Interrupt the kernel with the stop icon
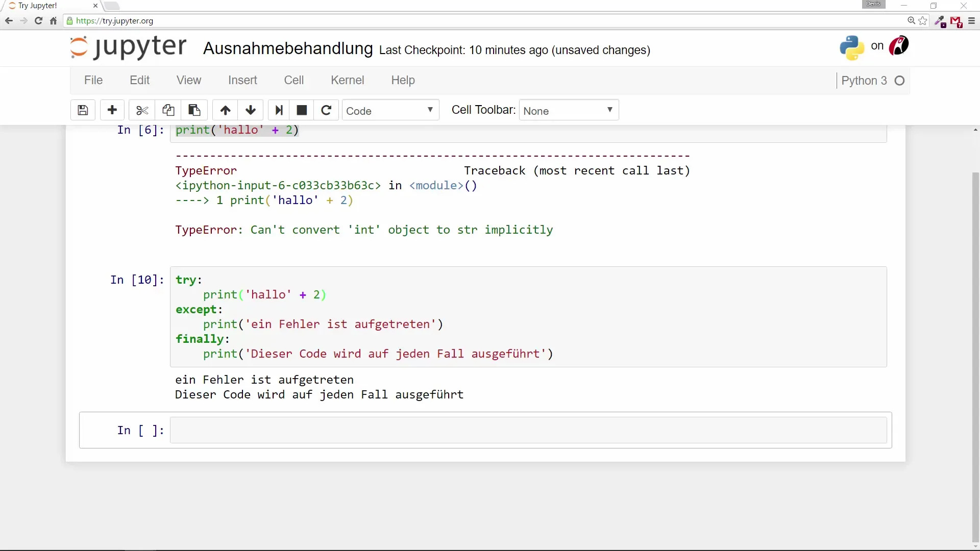The height and width of the screenshot is (551, 980). point(302,110)
